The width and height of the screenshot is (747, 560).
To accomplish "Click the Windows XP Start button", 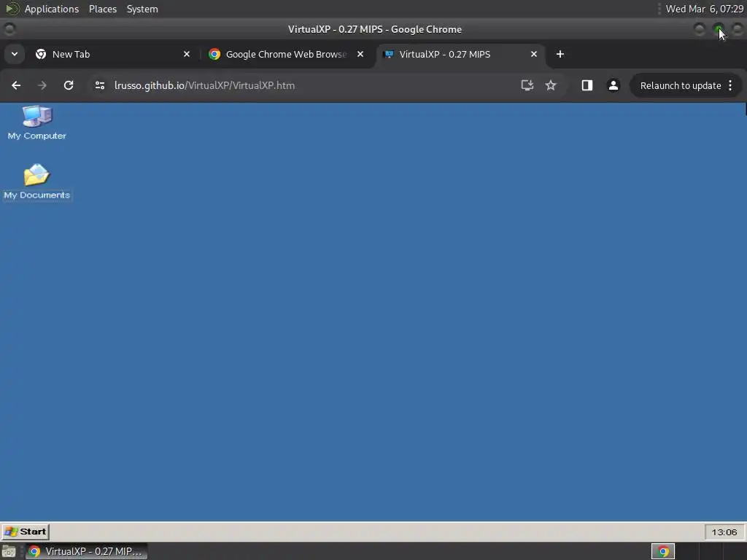I will point(26,532).
